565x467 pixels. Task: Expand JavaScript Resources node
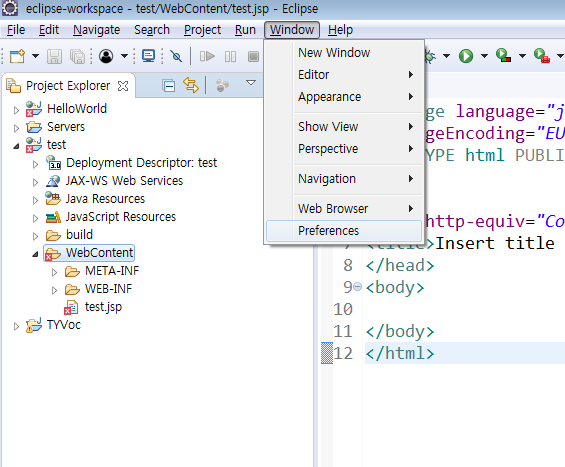pos(35,218)
